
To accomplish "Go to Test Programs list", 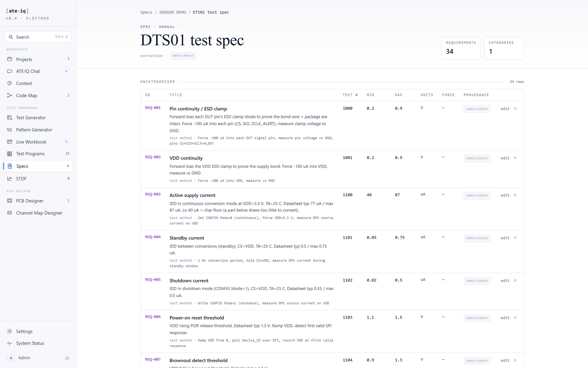I will click(38, 154).
